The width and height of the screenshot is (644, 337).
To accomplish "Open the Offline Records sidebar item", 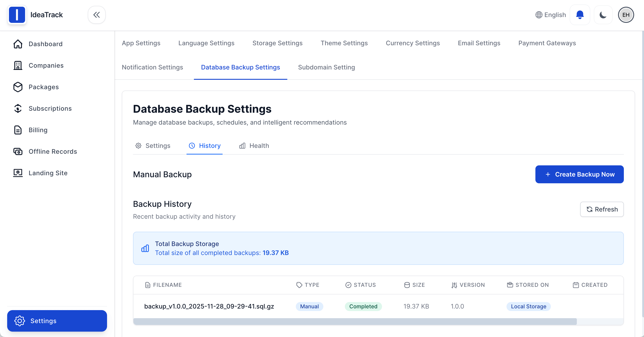I will pyautogui.click(x=52, y=152).
